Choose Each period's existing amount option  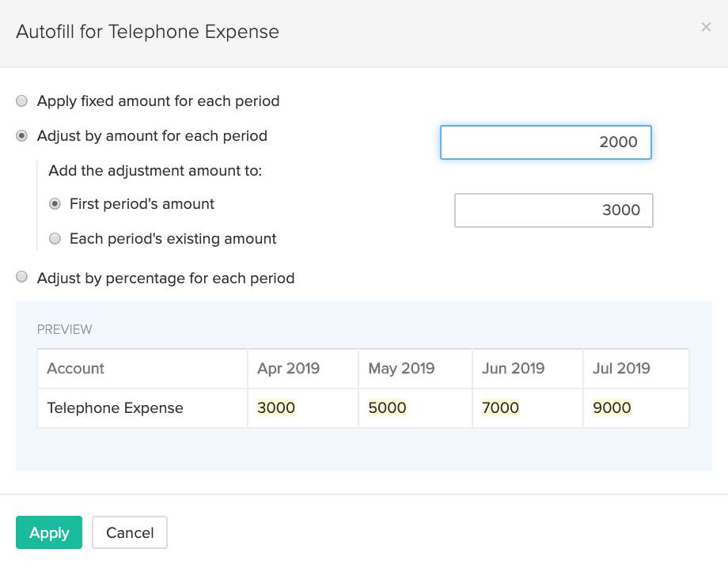[55, 239]
